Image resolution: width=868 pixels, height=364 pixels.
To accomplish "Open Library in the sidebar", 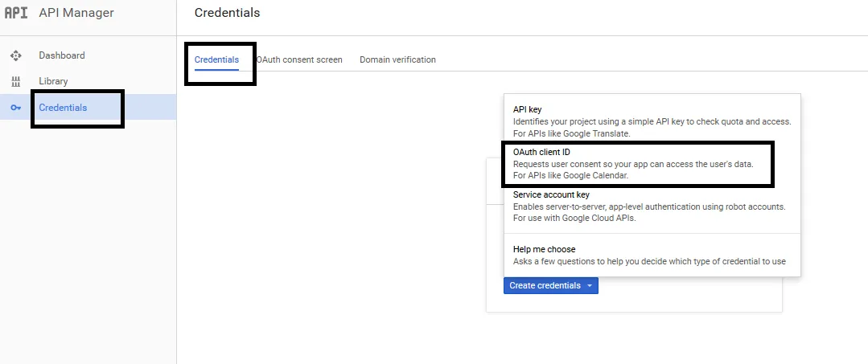I will pos(53,81).
